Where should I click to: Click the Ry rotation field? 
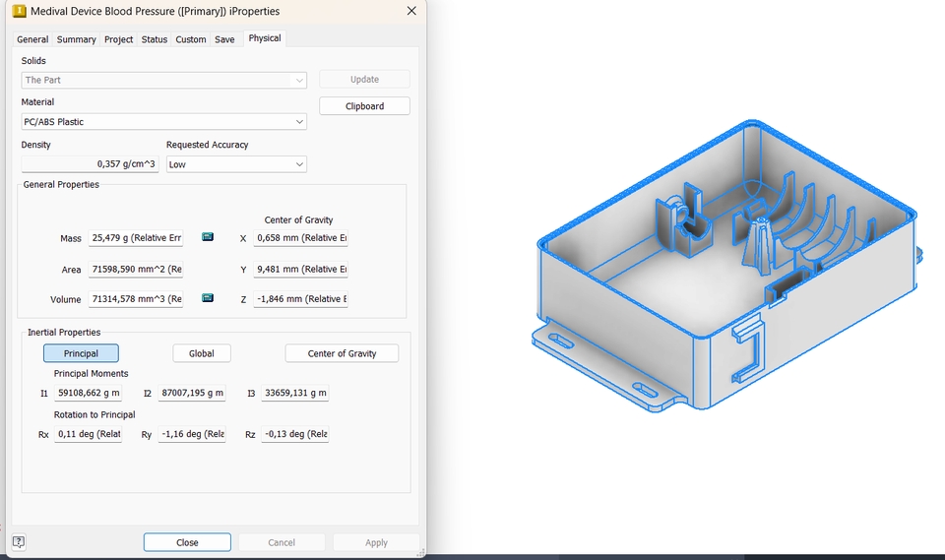(192, 433)
